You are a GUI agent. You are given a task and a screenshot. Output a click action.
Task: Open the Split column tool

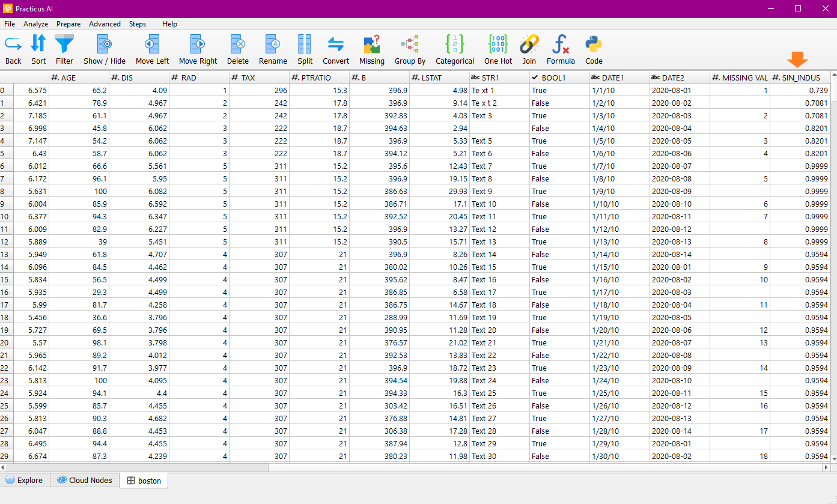point(305,44)
